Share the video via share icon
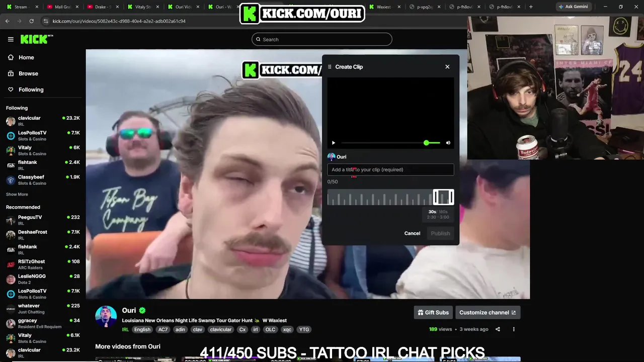The image size is (644, 362). pos(498,329)
